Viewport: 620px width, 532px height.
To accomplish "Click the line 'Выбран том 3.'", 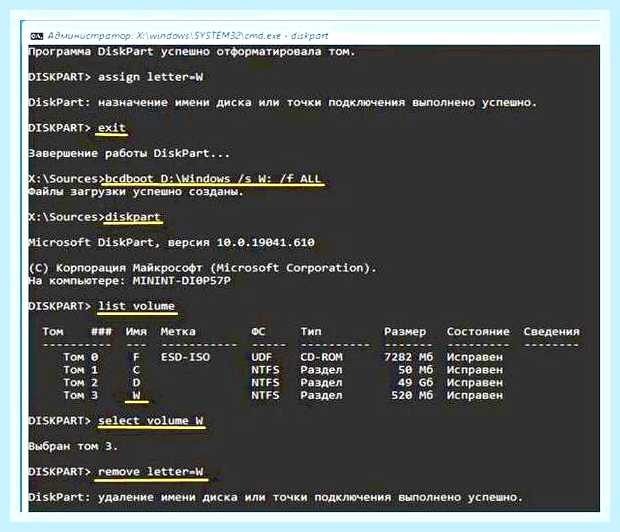I will point(73,446).
